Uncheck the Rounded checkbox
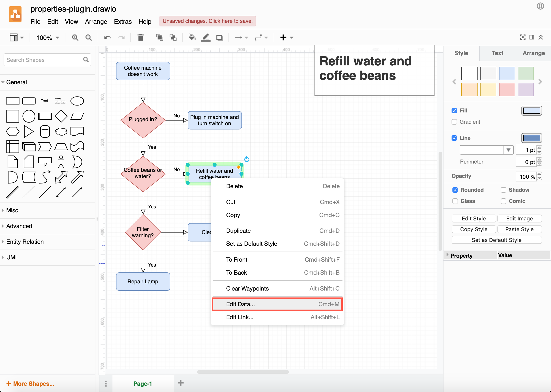Screen dimensions: 551x392 455,190
